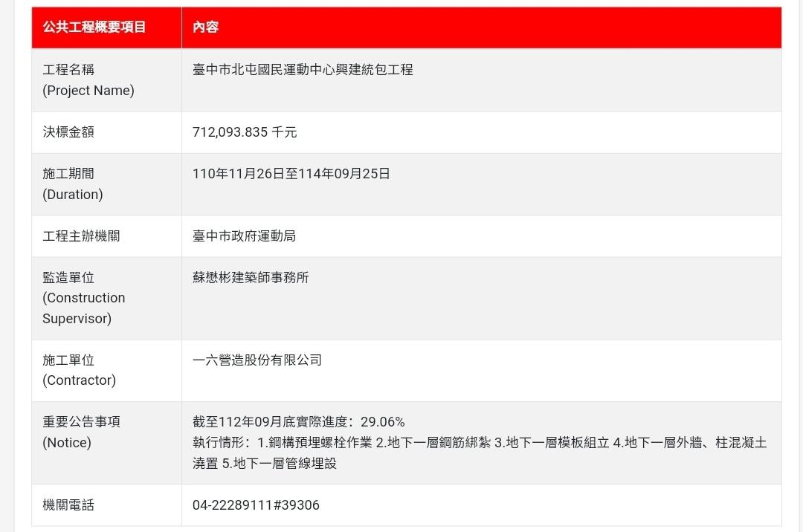
Task: Click the 公共工程概要項目 column header
Action: click(94, 27)
